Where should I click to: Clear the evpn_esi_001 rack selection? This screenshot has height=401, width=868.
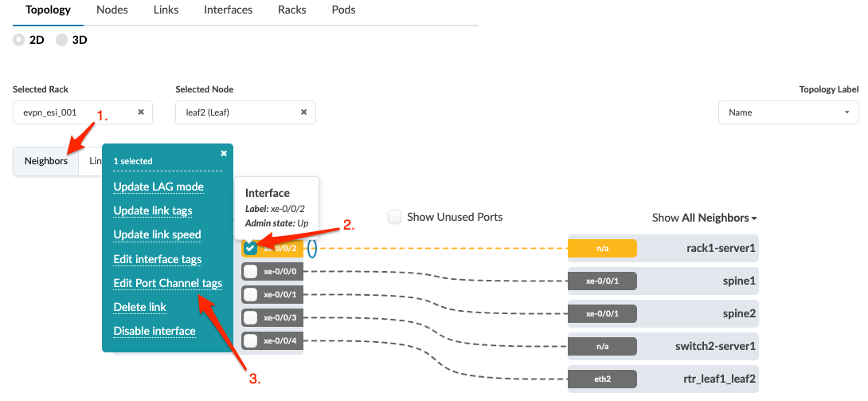tap(141, 112)
